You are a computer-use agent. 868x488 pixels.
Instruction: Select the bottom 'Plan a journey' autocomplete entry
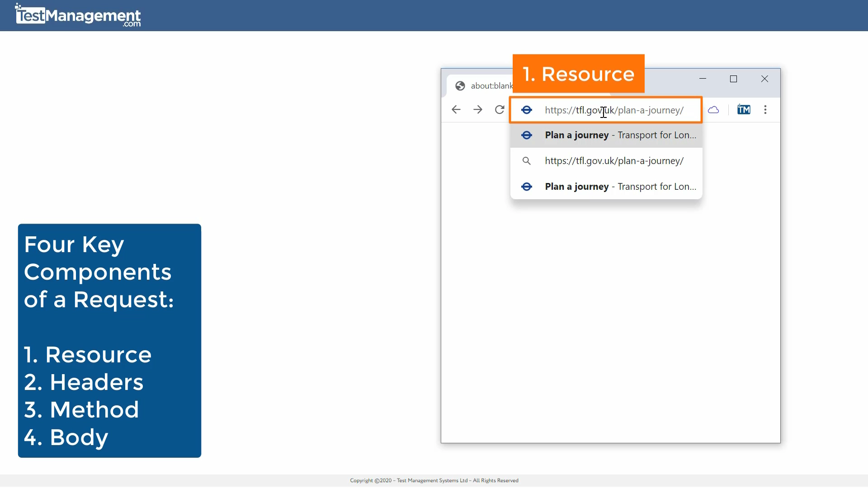pos(606,186)
